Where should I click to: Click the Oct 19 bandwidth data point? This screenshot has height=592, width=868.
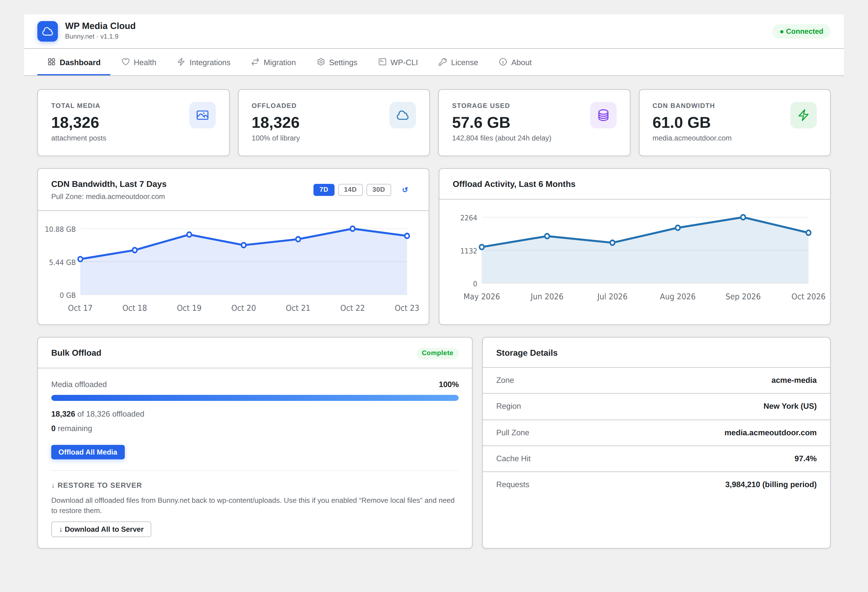pos(189,235)
